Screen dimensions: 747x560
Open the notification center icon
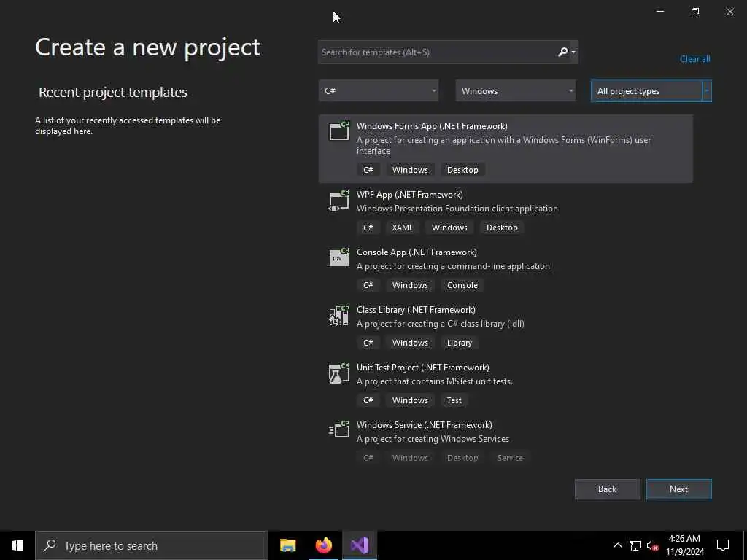coord(723,545)
